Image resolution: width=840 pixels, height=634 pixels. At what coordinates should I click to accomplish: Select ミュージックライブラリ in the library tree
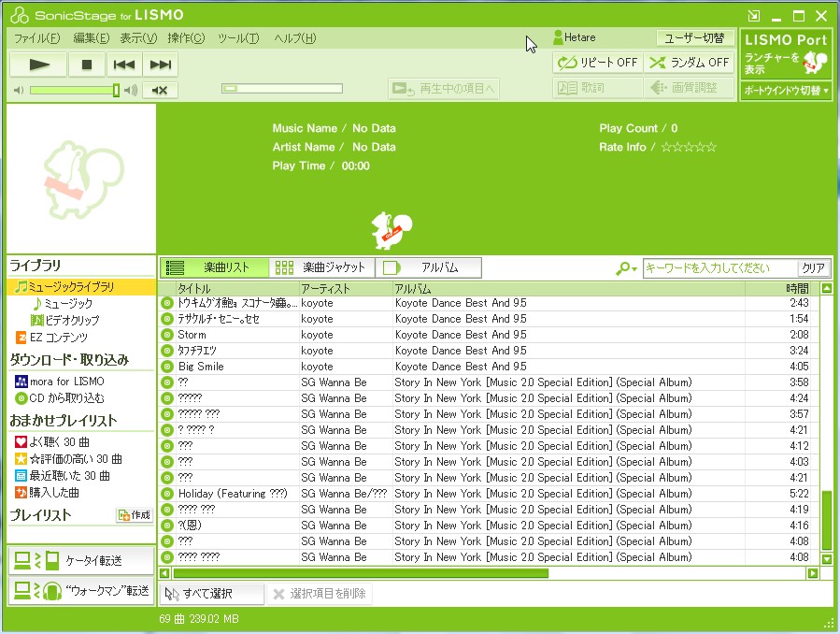pyautogui.click(x=81, y=287)
